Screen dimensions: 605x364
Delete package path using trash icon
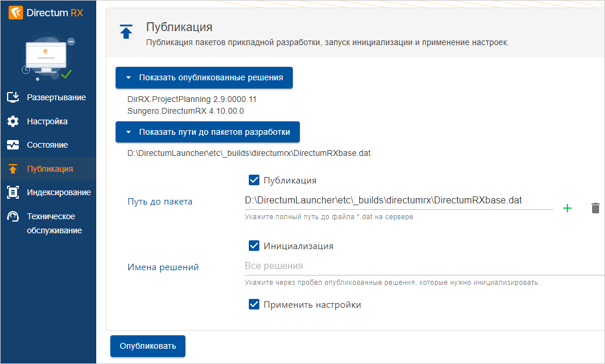(x=595, y=208)
